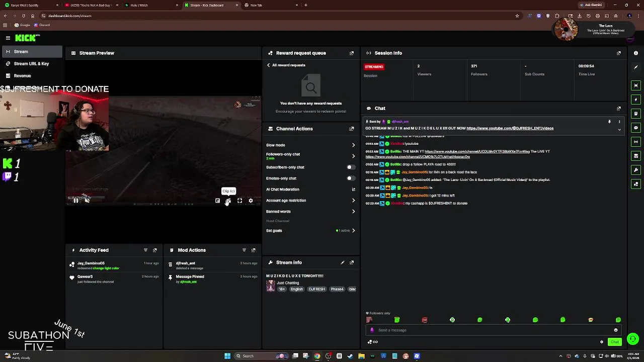Open chat settings gear beside Chat button
Screen dimensions: 644x362
click(602, 342)
